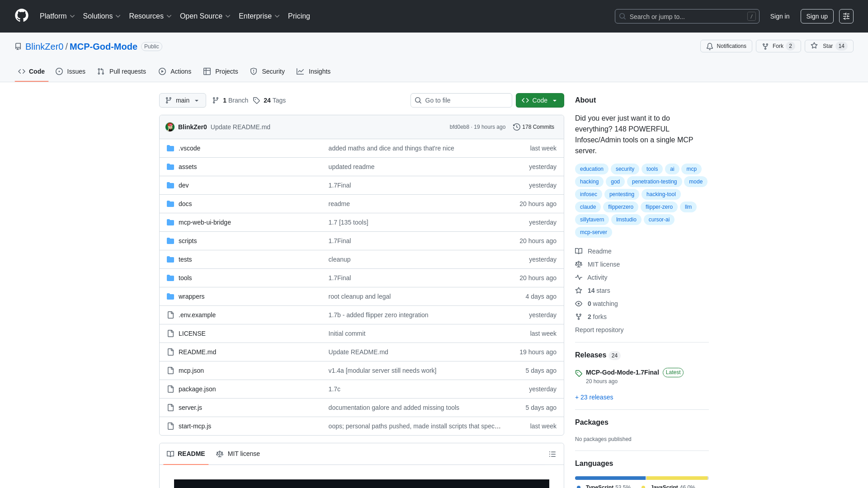Click the Sign in link
The width and height of the screenshot is (868, 488).
(x=780, y=16)
